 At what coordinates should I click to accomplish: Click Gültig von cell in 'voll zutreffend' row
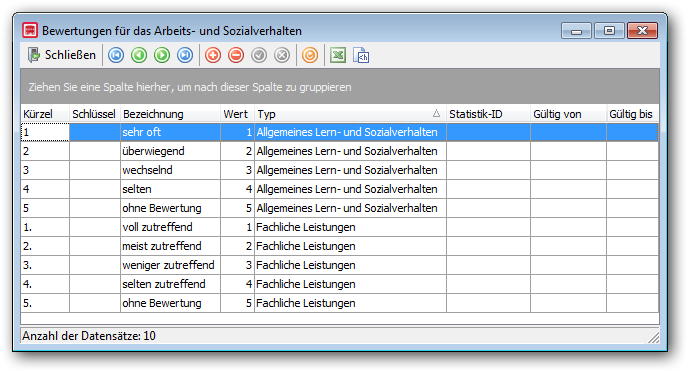pyautogui.click(x=569, y=227)
